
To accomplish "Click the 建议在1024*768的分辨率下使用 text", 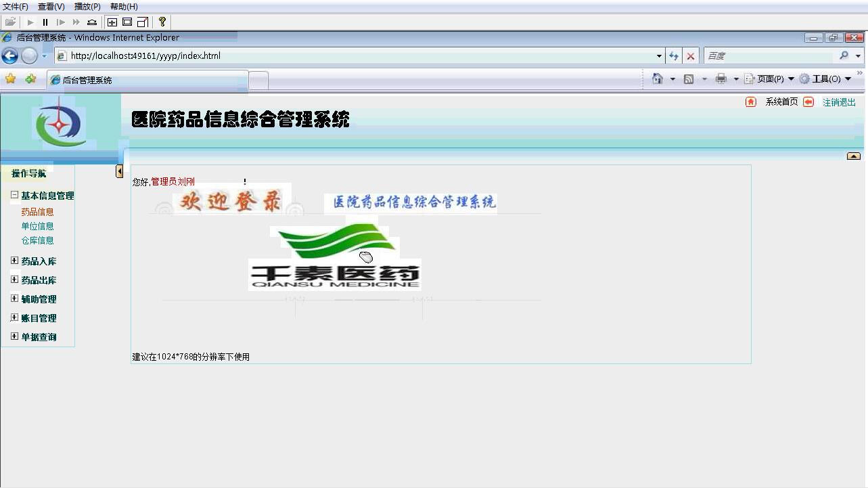I will [191, 357].
